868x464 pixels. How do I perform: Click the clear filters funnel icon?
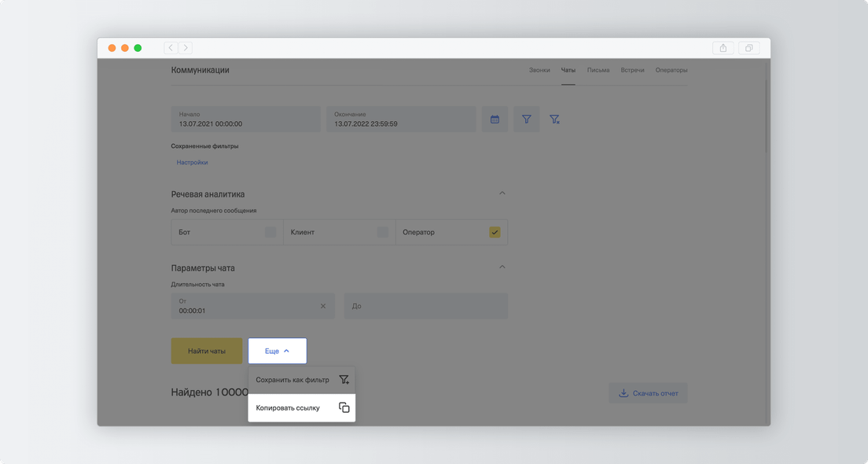[554, 119]
